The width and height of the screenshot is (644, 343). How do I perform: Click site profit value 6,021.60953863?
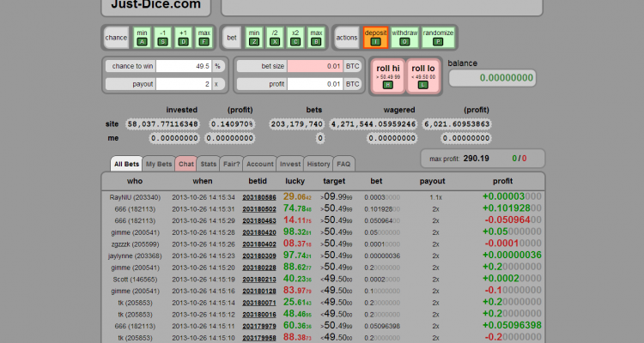pos(457,123)
